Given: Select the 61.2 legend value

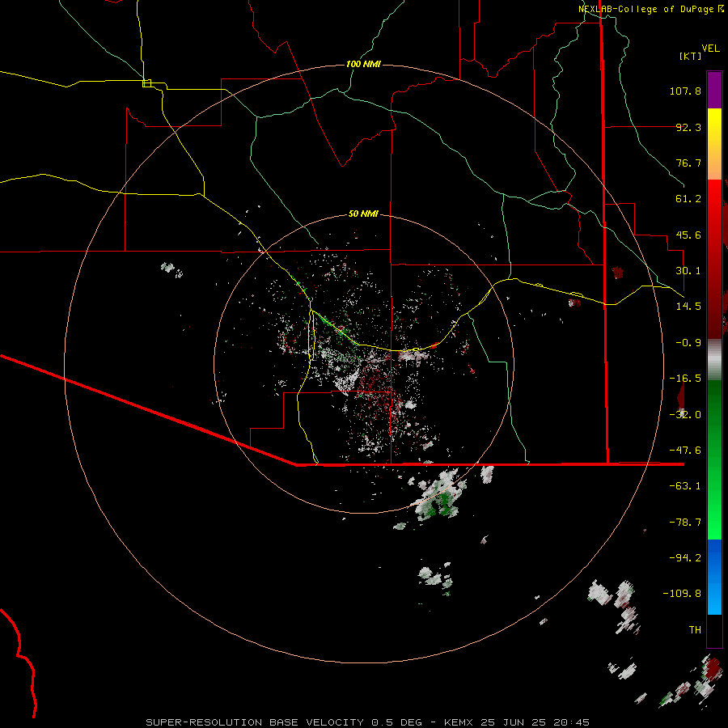Looking at the screenshot, I should 688,199.
